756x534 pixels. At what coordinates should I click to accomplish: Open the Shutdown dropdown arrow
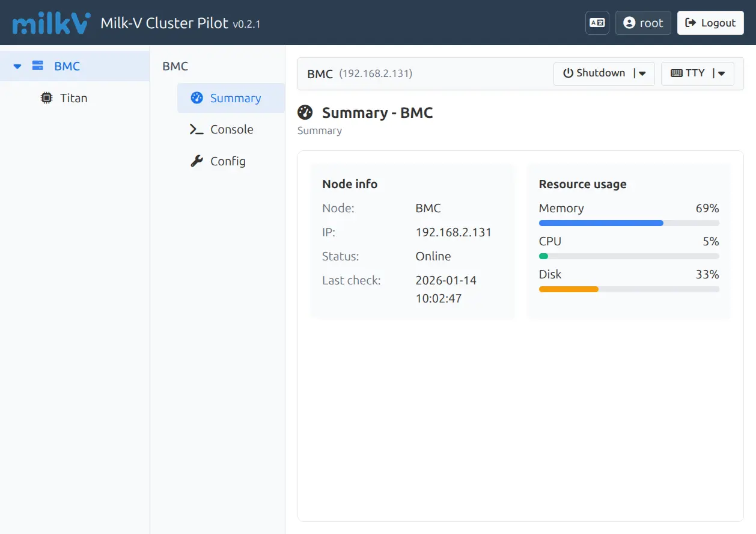(642, 73)
